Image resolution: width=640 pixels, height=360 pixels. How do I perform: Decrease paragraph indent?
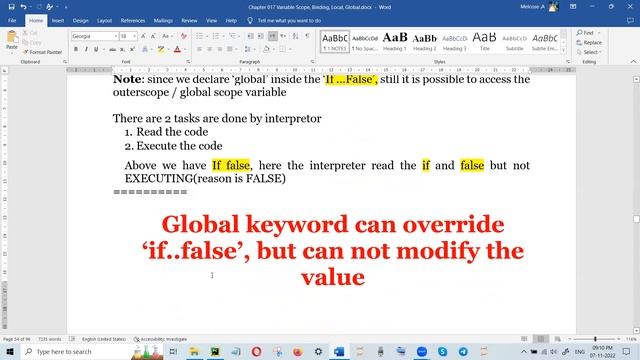tap(251, 36)
